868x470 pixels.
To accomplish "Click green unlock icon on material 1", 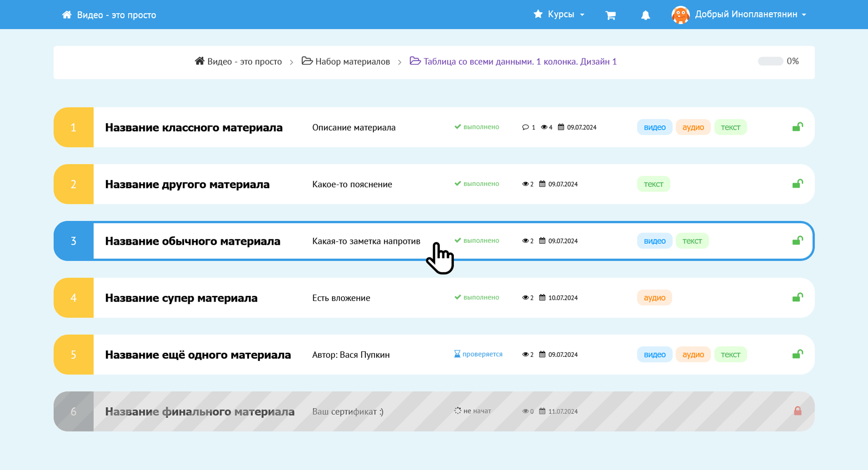I will click(797, 127).
